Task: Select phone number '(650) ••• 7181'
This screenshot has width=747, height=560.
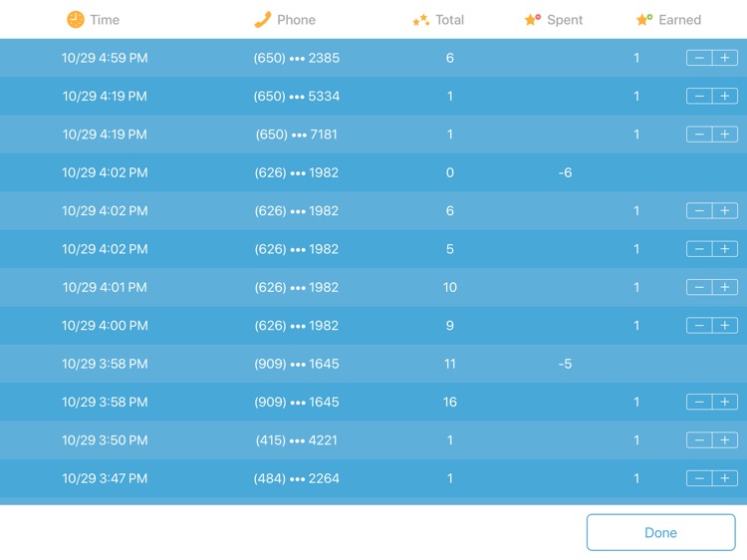Action: tap(297, 134)
